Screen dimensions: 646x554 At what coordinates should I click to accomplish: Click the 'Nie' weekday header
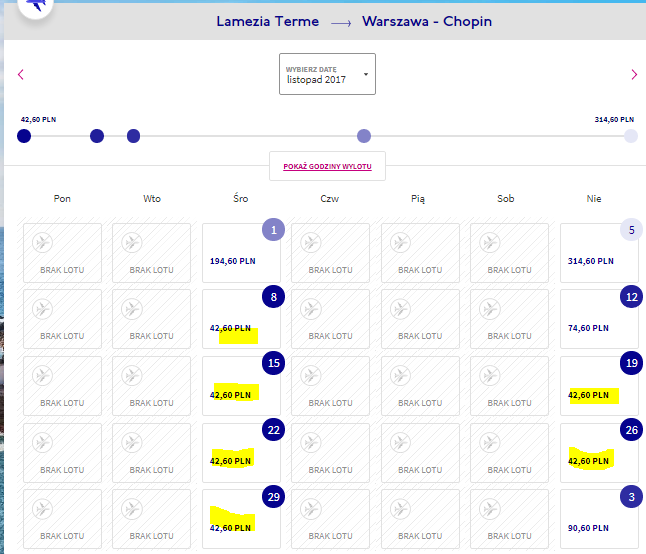tap(594, 199)
